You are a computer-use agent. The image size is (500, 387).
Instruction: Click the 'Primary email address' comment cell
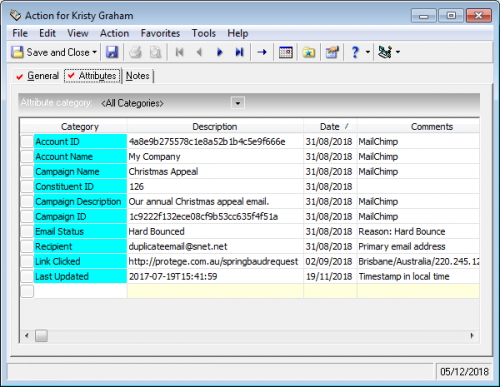tap(418, 246)
